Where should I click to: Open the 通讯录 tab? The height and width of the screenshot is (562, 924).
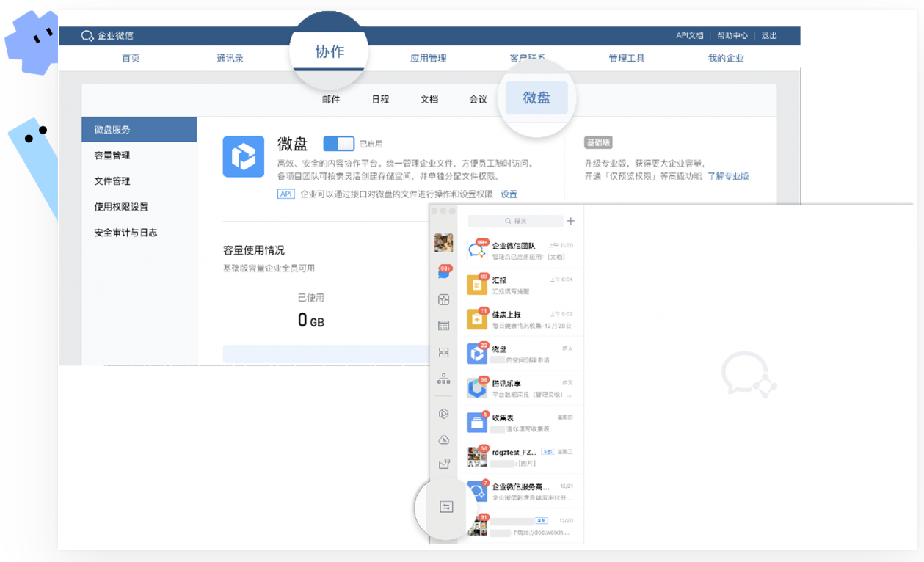point(230,58)
